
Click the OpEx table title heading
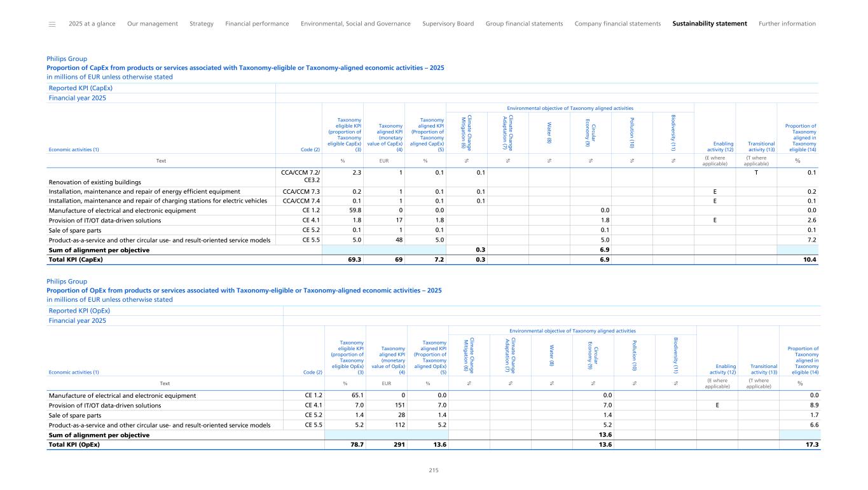[x=244, y=290]
